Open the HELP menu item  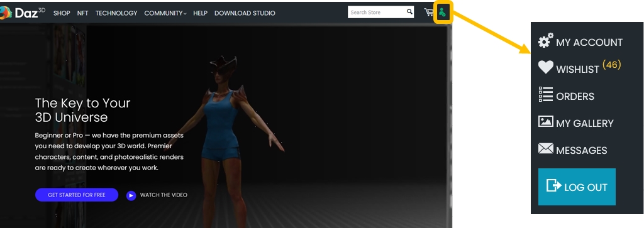pos(200,13)
